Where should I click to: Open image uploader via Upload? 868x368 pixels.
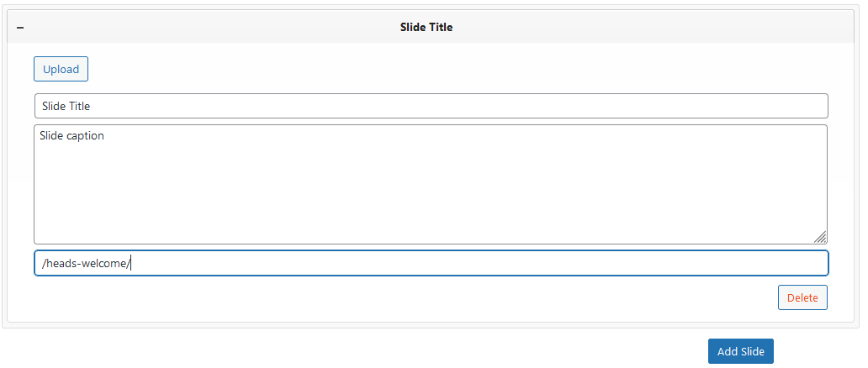(x=61, y=69)
